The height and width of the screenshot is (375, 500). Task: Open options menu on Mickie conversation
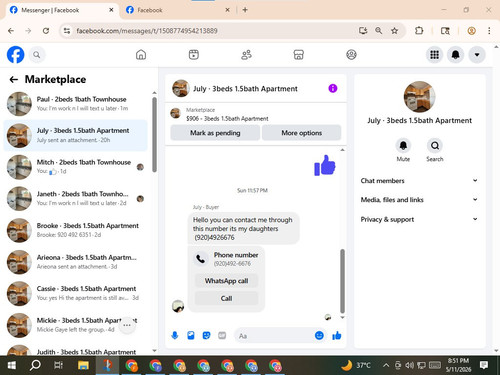click(127, 325)
